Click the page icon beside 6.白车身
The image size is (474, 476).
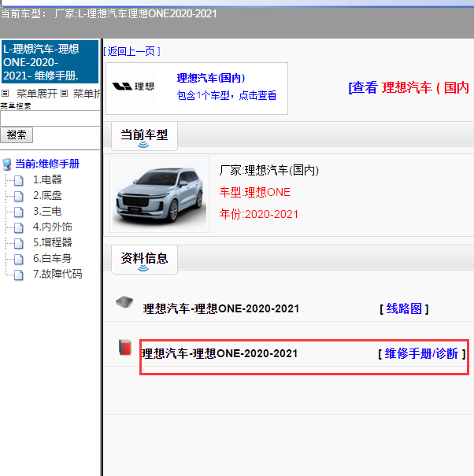point(19,260)
